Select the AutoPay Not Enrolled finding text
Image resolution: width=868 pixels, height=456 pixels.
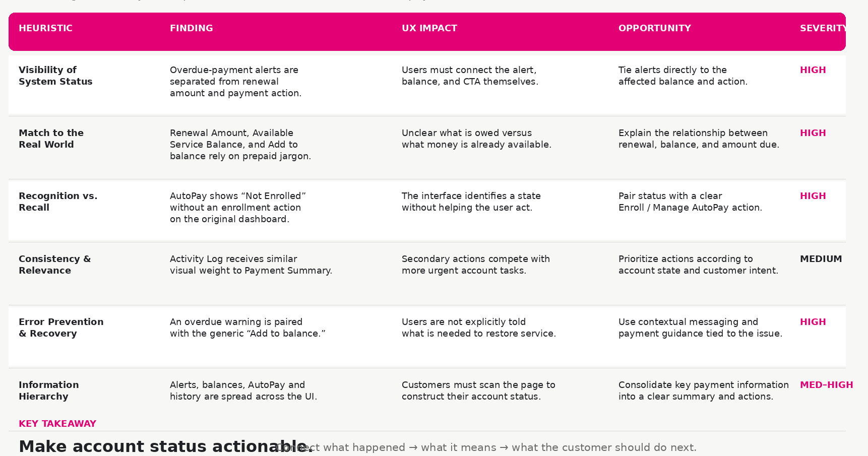[x=238, y=208]
